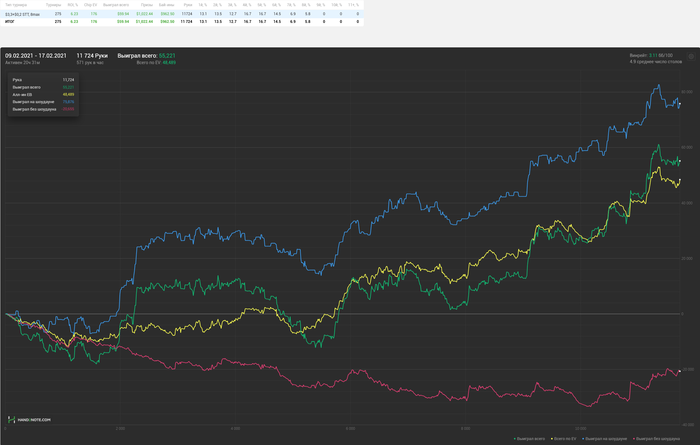Sort by 'Турниры' column header
Viewport: 700px width, 445px height.
(53, 5)
